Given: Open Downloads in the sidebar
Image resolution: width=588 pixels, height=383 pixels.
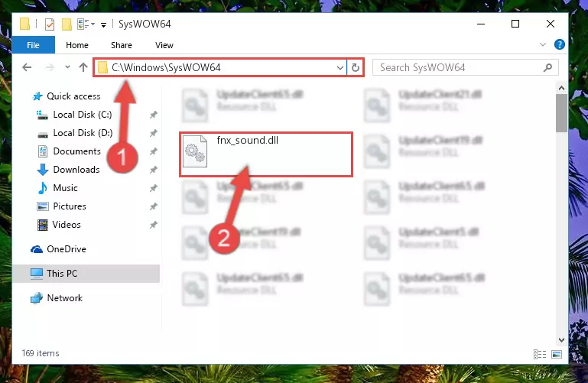Looking at the screenshot, I should click(x=76, y=170).
